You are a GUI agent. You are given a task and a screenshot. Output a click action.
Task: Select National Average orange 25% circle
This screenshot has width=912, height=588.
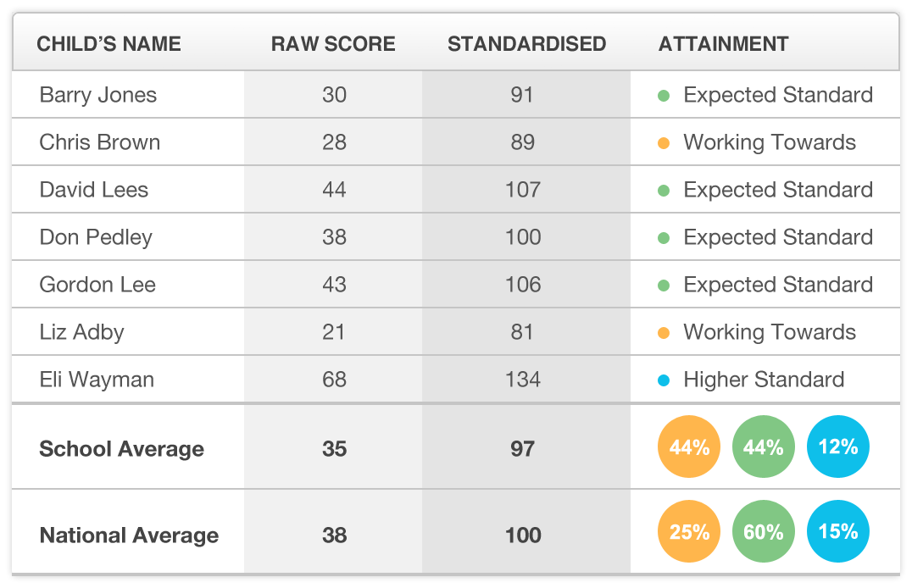click(x=689, y=532)
